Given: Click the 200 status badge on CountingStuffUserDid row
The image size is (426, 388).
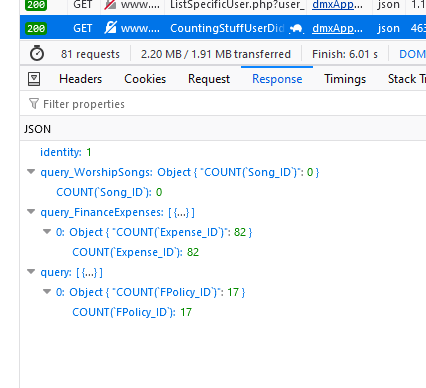Looking at the screenshot, I should tap(36, 28).
